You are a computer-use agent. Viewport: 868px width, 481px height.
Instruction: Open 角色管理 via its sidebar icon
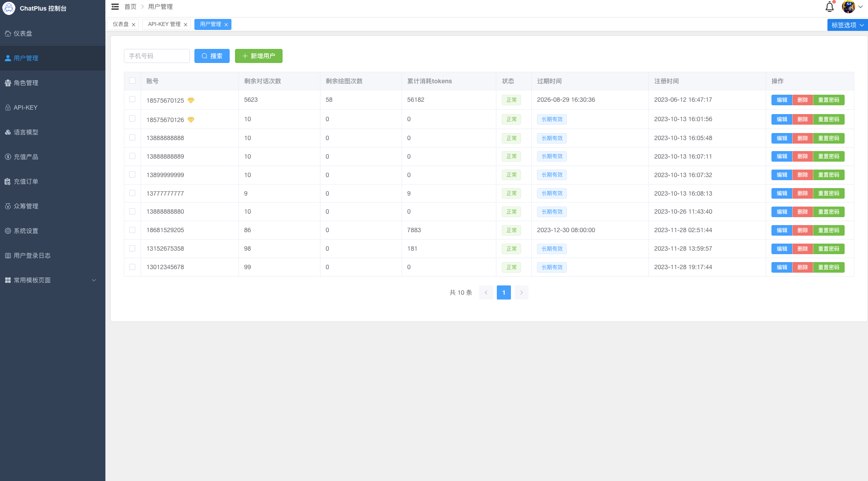(x=8, y=83)
